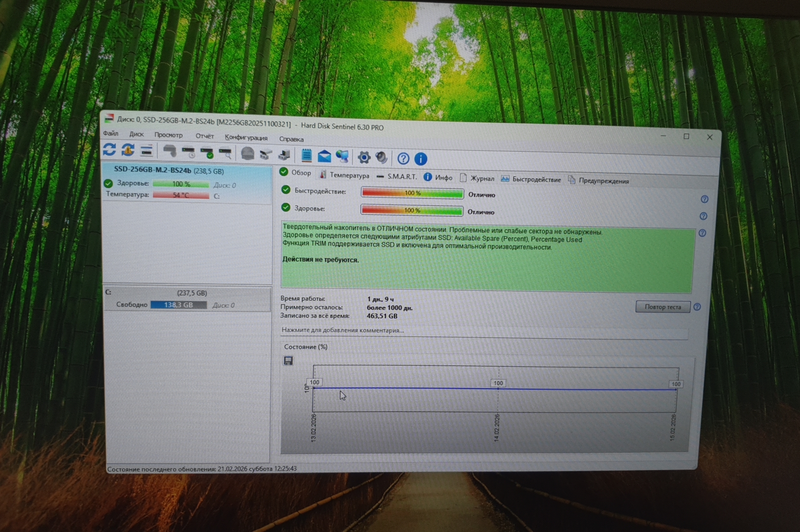Click the envelope send email icon
This screenshot has height=532, width=800.
[x=324, y=156]
